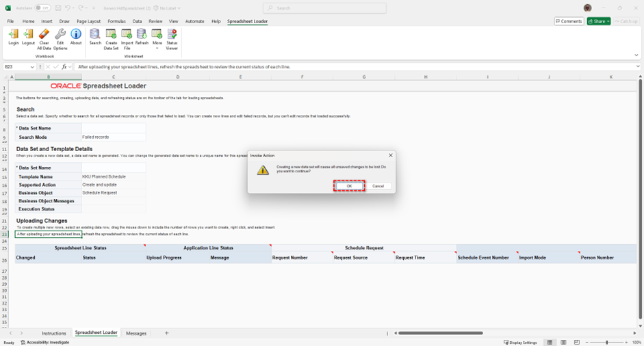Confirm the dialog by clicking OK
The height and width of the screenshot is (346, 644).
pos(349,186)
